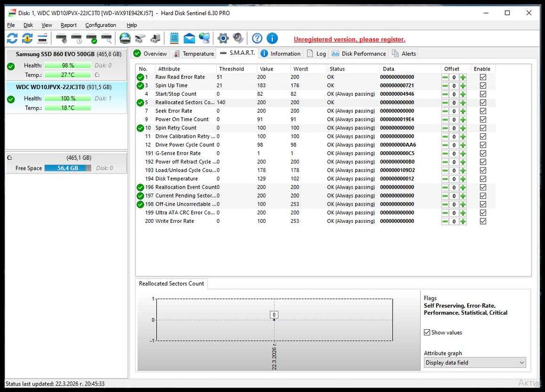Increase offset for Spin Up Time
Viewport: 545px width, 392px height.
tap(463, 86)
